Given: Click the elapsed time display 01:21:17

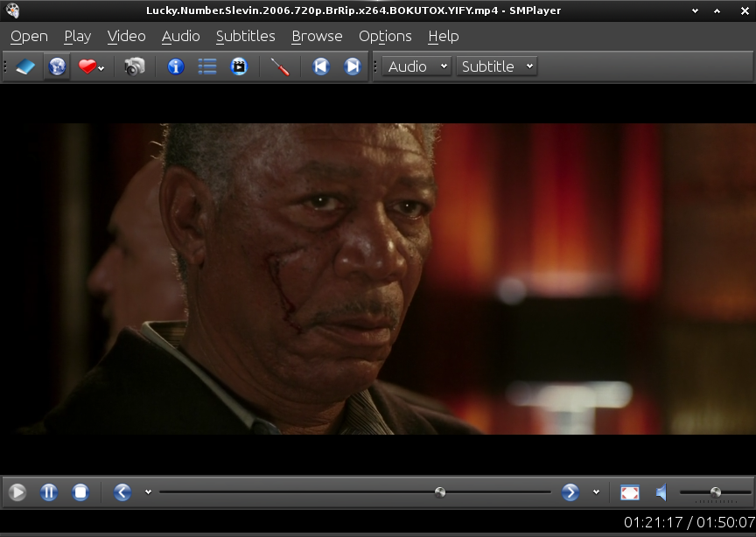Looking at the screenshot, I should point(653,522).
